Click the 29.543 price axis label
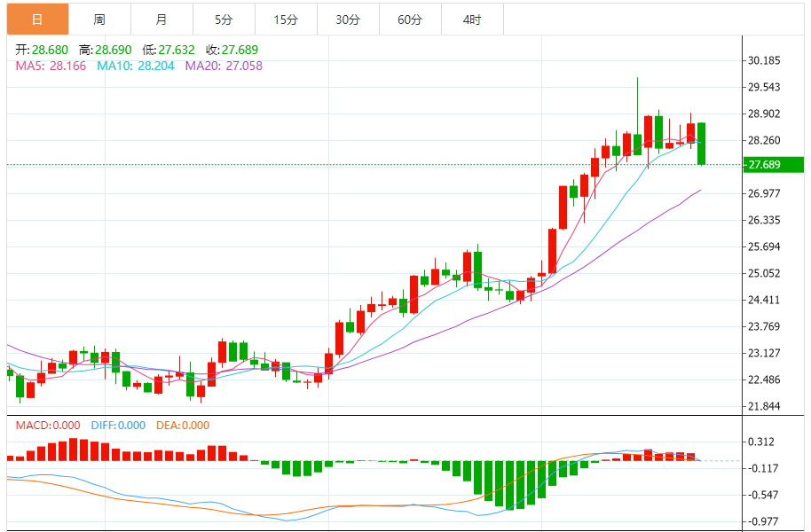 (x=764, y=87)
